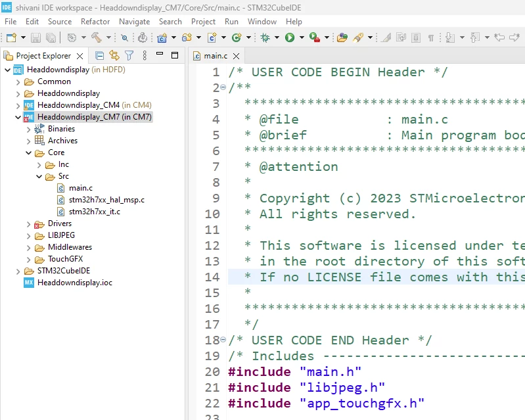The image size is (525, 420).
Task: Open the Help menu
Action: coord(294,22)
